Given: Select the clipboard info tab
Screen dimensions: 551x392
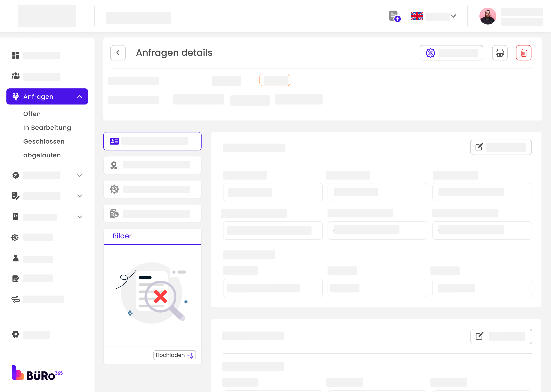Looking at the screenshot, I should [x=152, y=214].
